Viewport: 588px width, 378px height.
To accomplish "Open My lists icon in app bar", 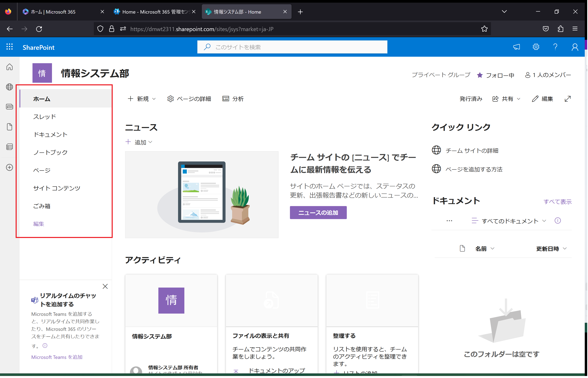I will pos(10,147).
